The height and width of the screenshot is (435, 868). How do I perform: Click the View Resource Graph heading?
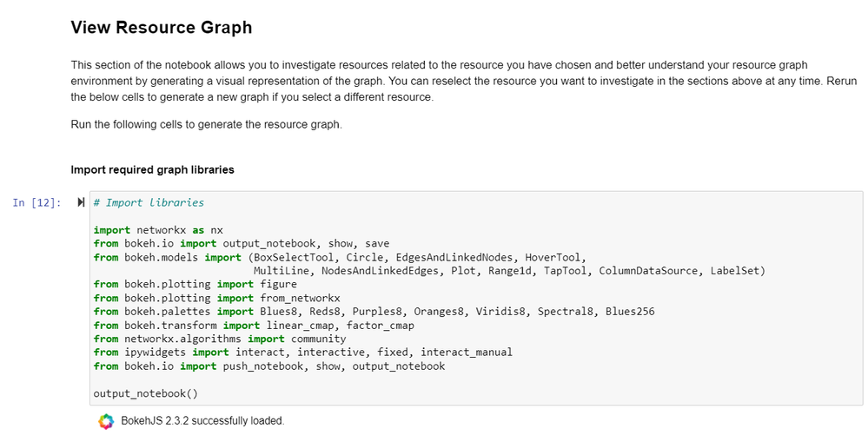[x=162, y=27]
